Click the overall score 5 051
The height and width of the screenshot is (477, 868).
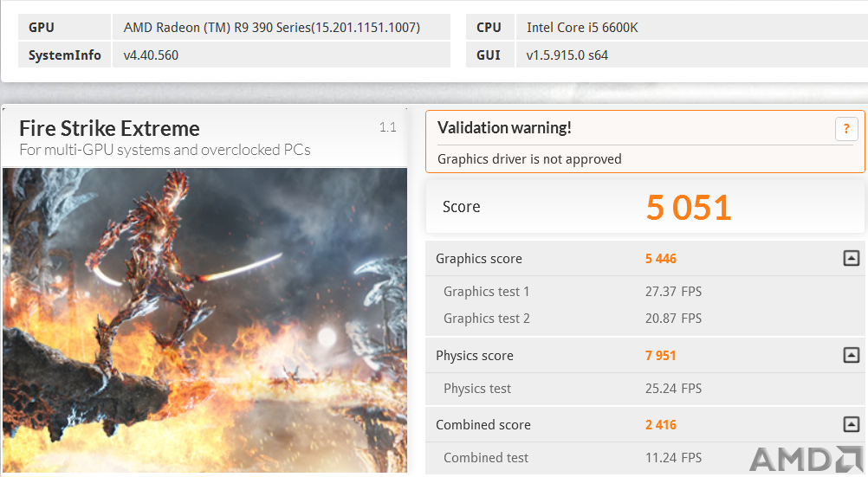[689, 208]
